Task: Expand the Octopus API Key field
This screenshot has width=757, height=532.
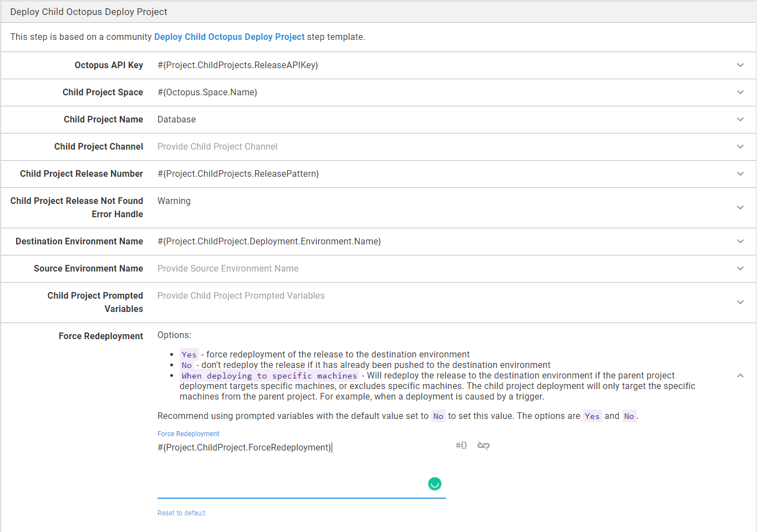Action: pyautogui.click(x=740, y=65)
